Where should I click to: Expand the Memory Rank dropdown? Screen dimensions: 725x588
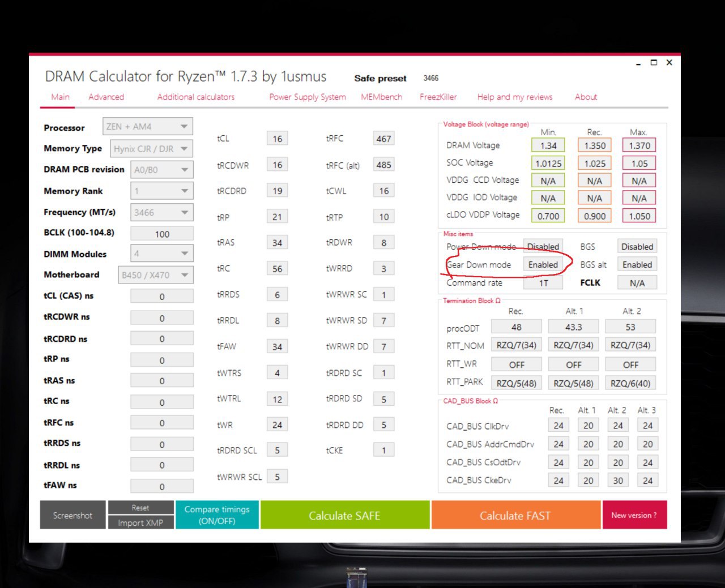[161, 191]
